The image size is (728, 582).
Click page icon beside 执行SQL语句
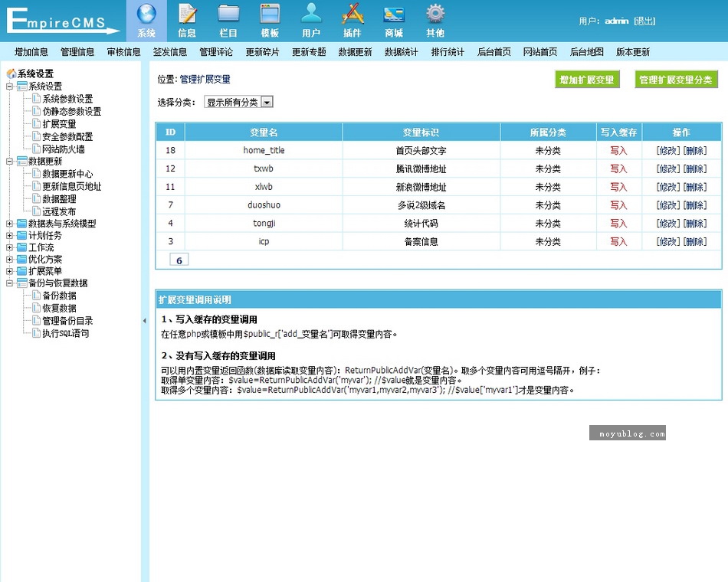36,333
